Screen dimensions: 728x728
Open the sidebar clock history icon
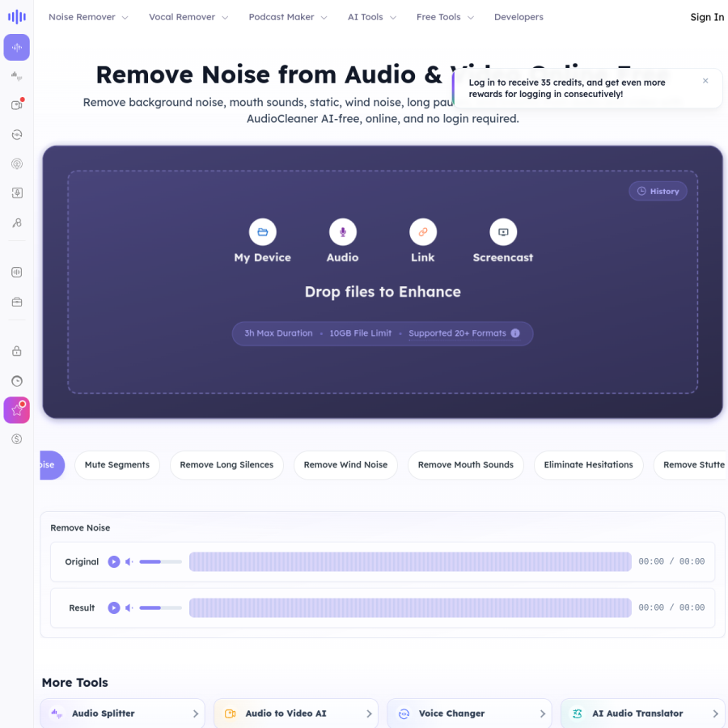click(17, 381)
